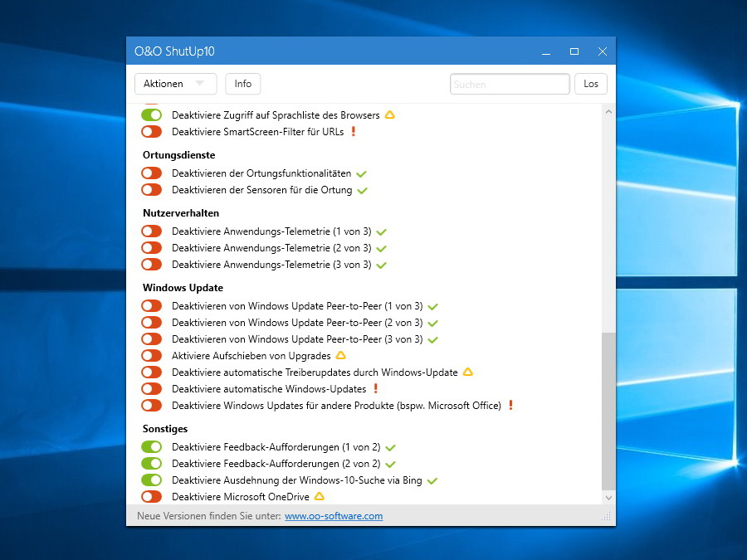The width and height of the screenshot is (747, 560).
Task: Enable the SmartScreen-Filter für URLs switch
Action: pos(152,131)
